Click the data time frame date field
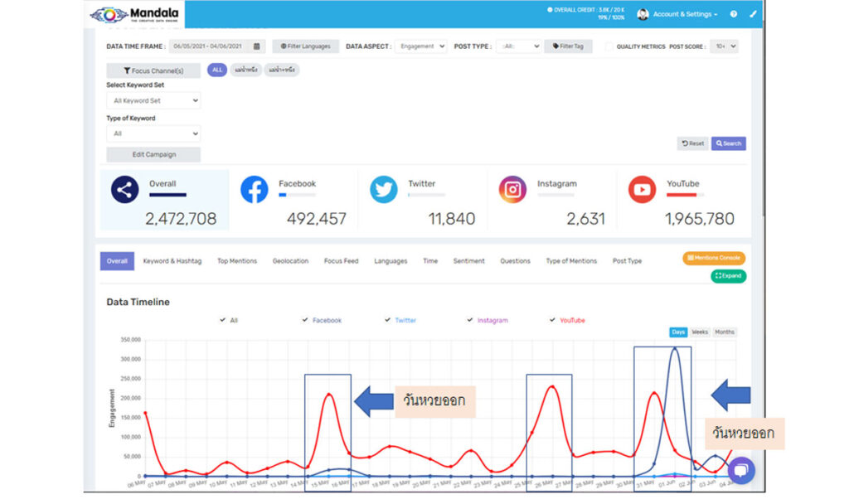This screenshot has width=849, height=504. click(210, 46)
